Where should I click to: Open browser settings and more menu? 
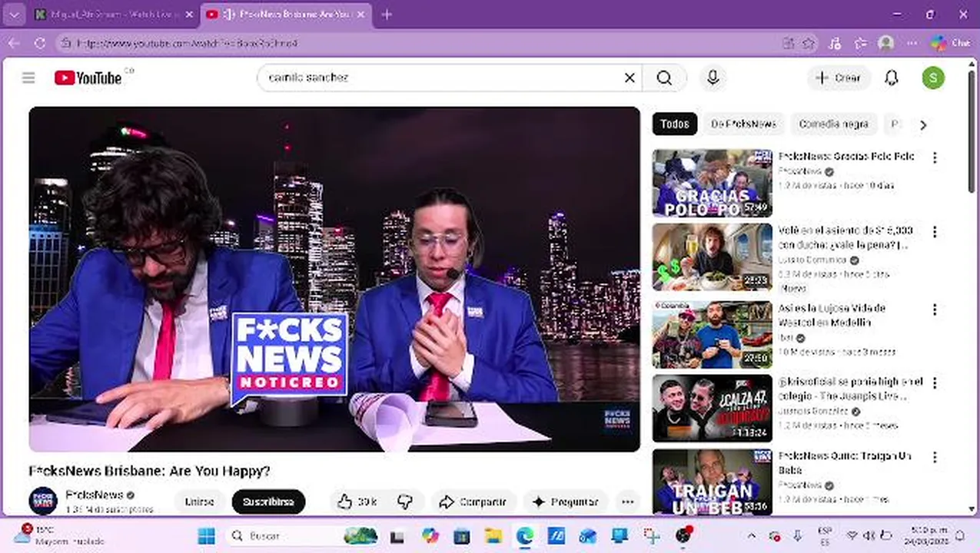[x=912, y=43]
